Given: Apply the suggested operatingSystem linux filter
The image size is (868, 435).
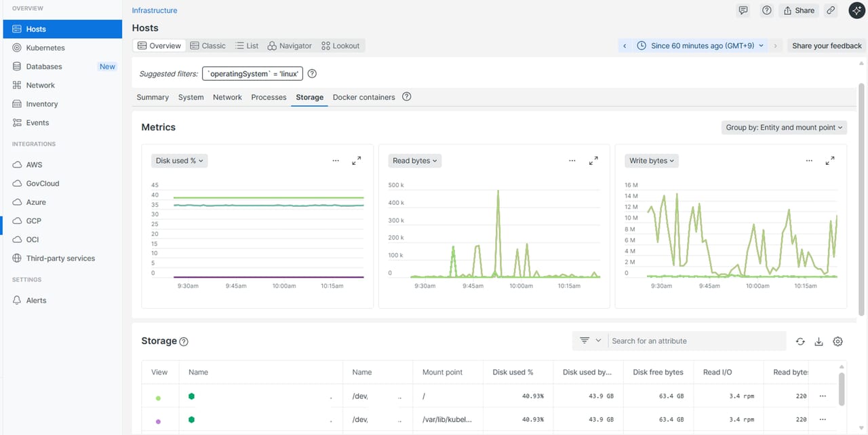Looking at the screenshot, I should click(x=252, y=74).
